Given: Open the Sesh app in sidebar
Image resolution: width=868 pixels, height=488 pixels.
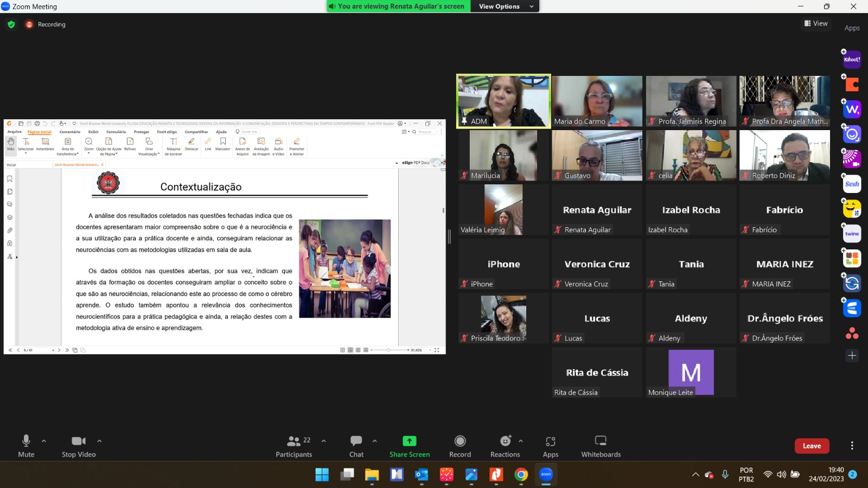Looking at the screenshot, I should [x=852, y=184].
